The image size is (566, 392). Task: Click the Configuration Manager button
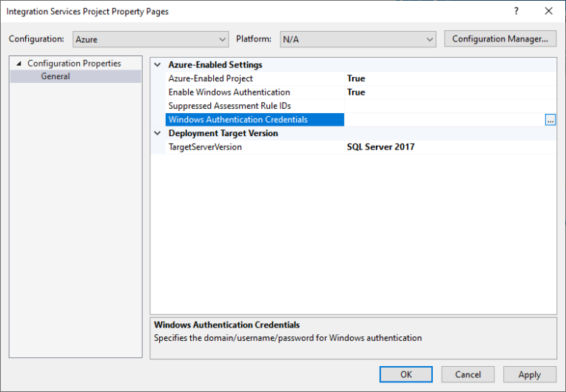click(x=500, y=39)
